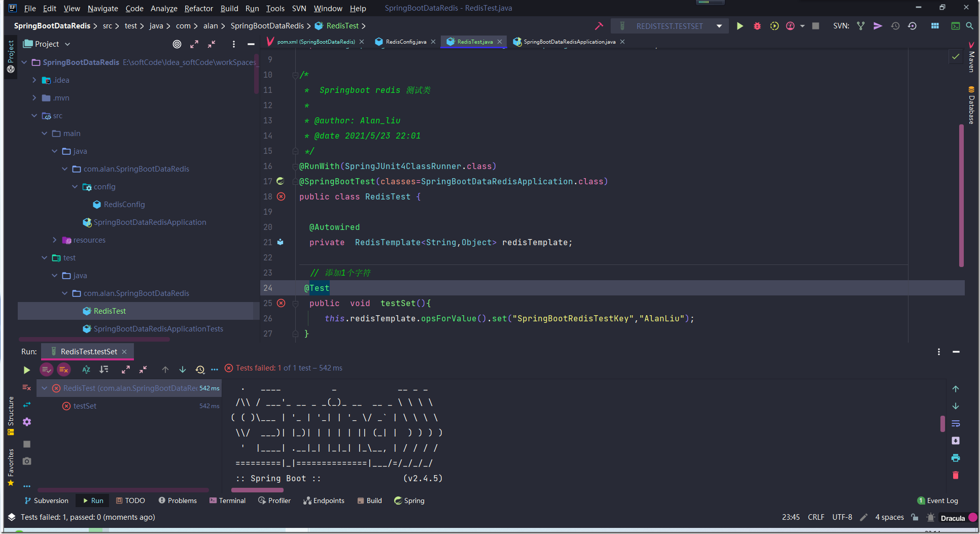Rerun tests in the Run panel

[27, 370]
